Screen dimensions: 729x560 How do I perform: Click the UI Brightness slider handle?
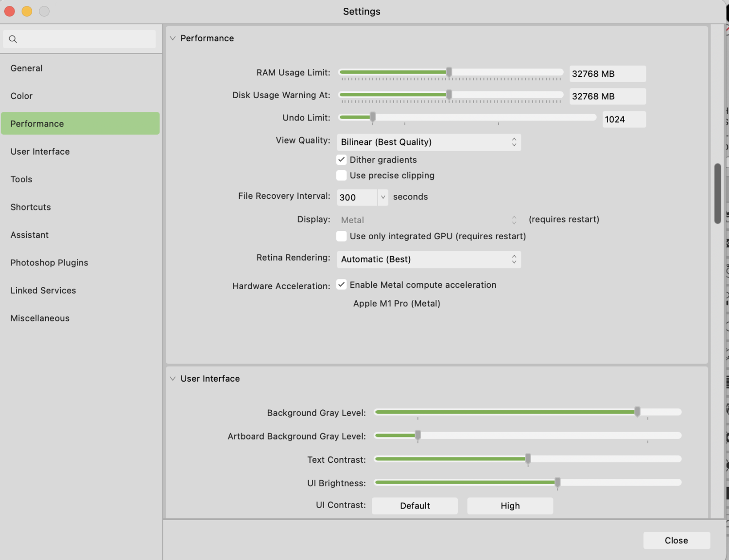(x=557, y=483)
